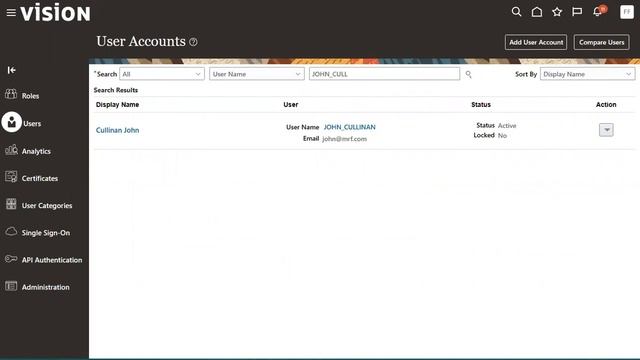Click the User column header

(x=291, y=104)
